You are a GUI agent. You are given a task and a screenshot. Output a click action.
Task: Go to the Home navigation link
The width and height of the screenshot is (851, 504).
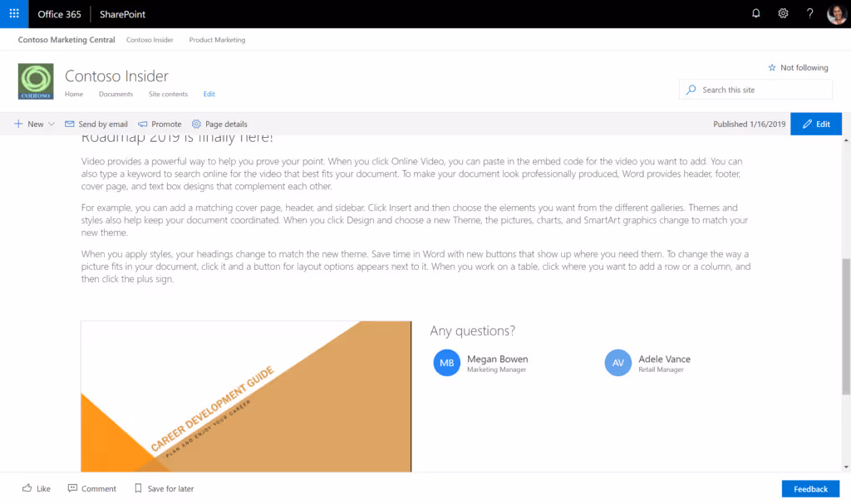(74, 94)
